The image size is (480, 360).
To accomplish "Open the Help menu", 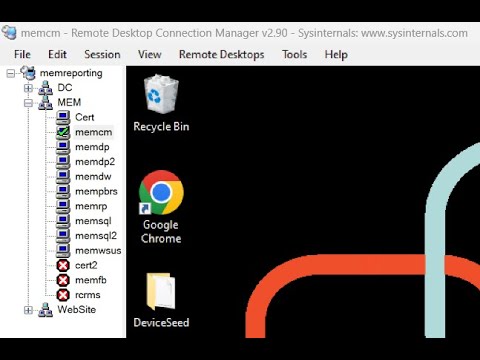I will click(336, 54).
